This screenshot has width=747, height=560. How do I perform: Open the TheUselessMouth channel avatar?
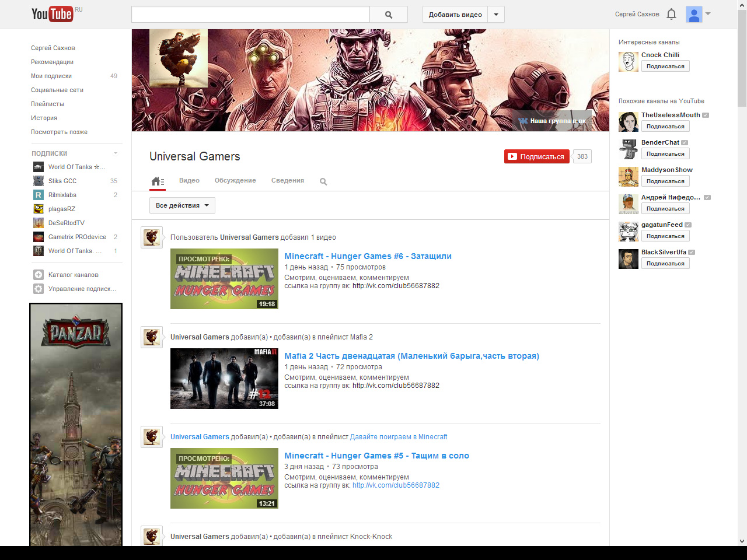pos(629,121)
